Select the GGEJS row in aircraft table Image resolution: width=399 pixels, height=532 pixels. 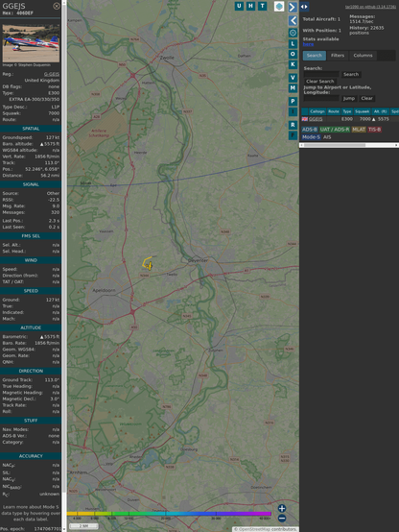(350, 119)
